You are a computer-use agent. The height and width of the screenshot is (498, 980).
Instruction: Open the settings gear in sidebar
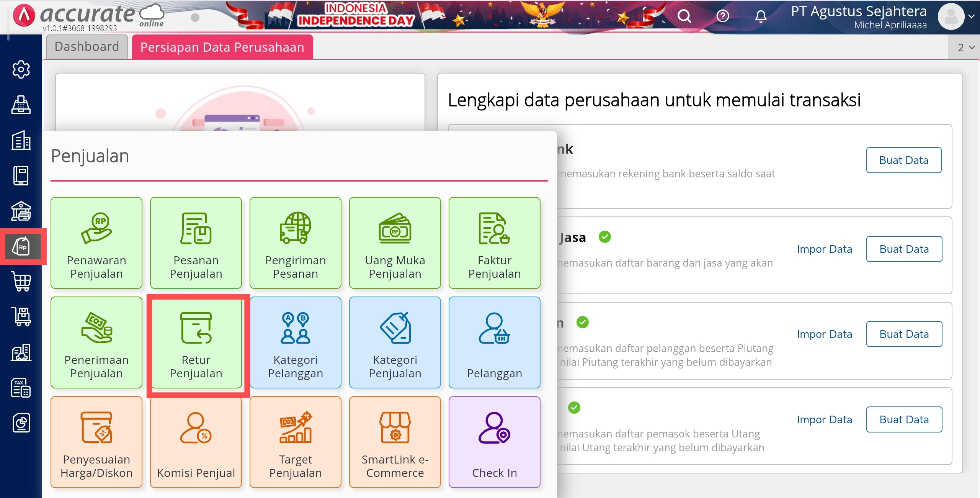21,69
